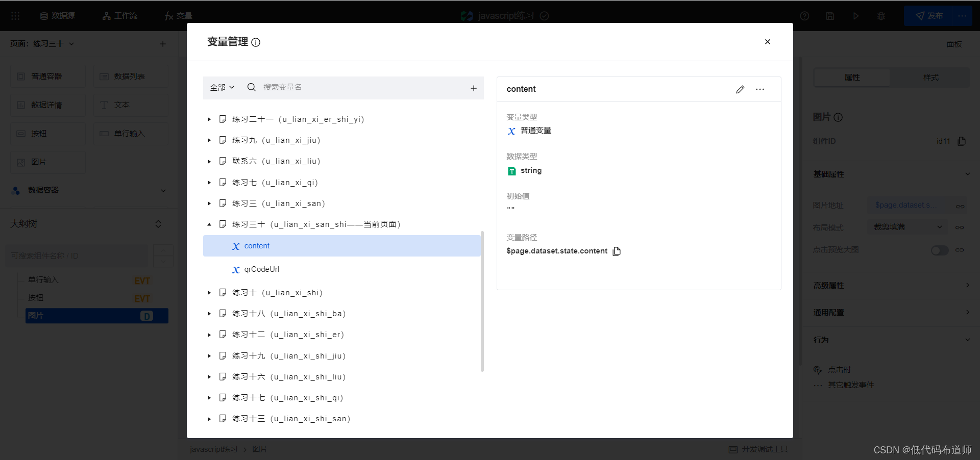Select the 普通容器 component
Image resolution: width=980 pixels, height=460 pixels.
(48, 76)
